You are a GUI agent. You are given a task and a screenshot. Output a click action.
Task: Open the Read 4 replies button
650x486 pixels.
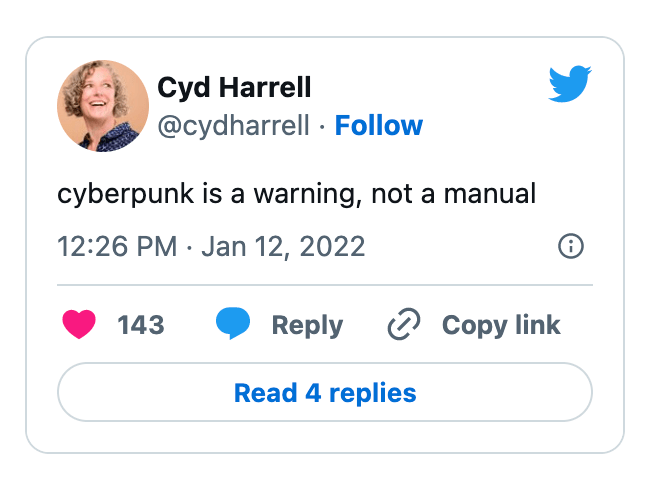325,392
